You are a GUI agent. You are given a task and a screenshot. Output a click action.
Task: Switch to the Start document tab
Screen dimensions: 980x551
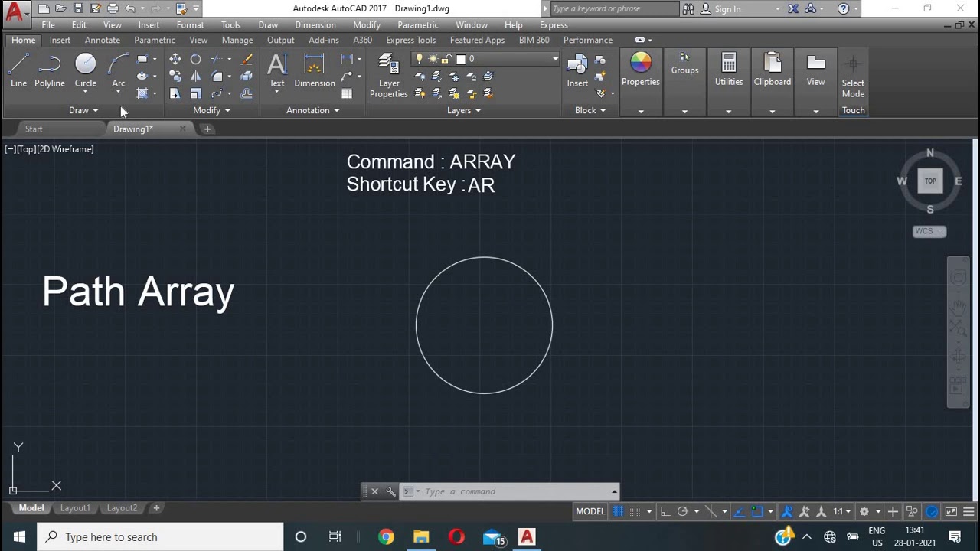point(34,129)
